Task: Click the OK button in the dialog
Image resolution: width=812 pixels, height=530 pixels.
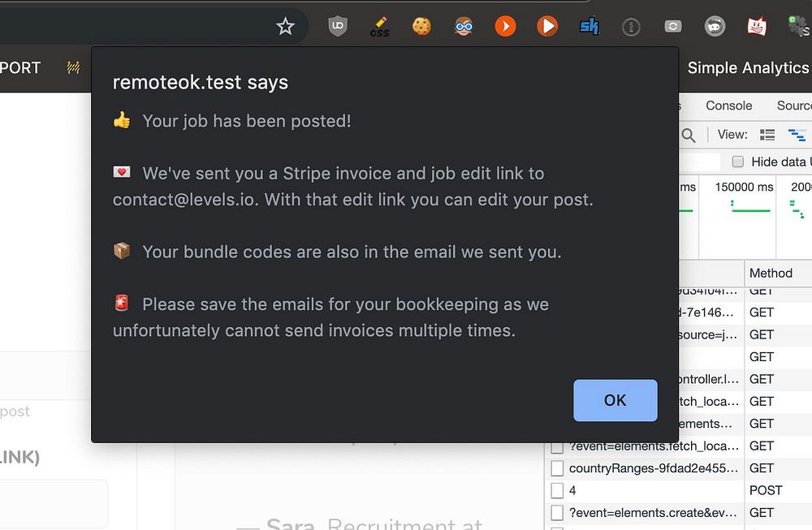Action: [615, 400]
